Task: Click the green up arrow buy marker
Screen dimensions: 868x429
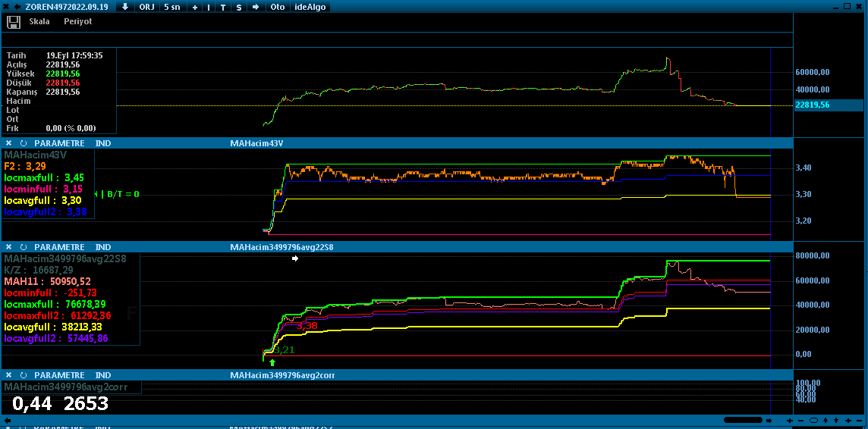Action: 272,362
